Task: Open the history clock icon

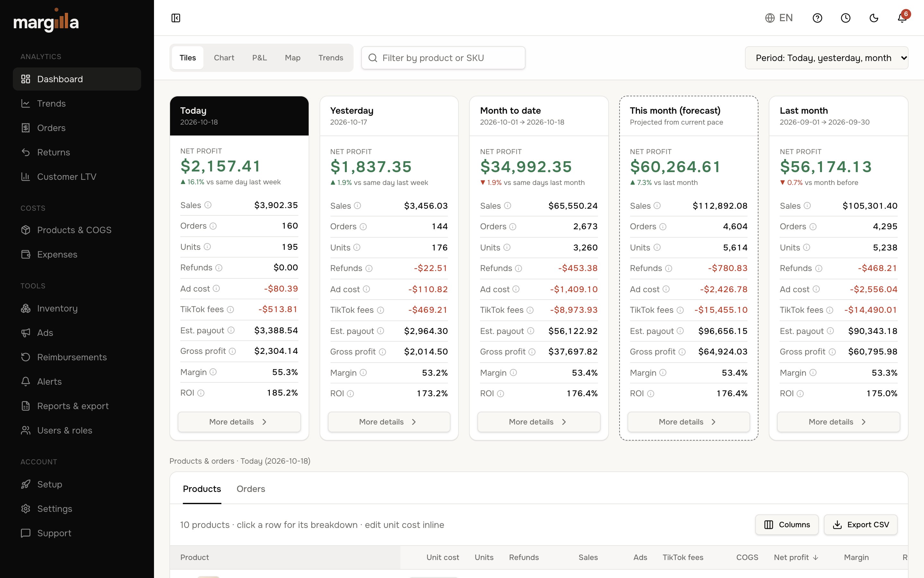Action: click(x=845, y=18)
